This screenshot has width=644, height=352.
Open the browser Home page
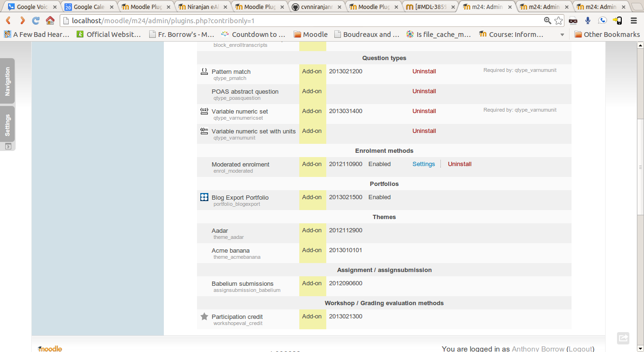50,21
